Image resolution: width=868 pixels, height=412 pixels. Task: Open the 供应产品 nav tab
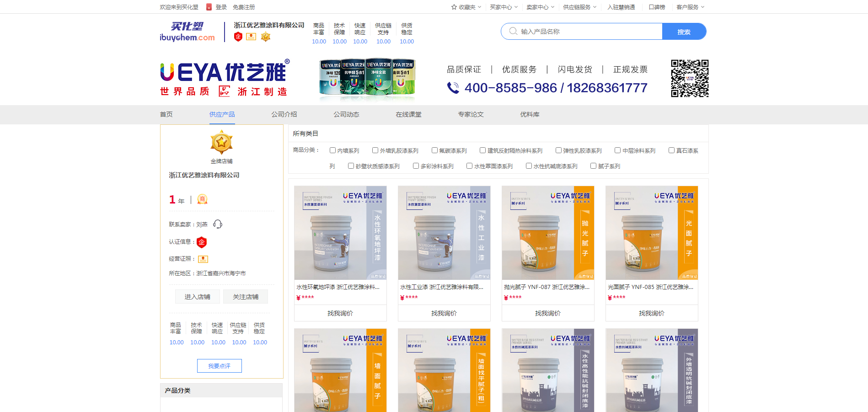[x=222, y=114]
